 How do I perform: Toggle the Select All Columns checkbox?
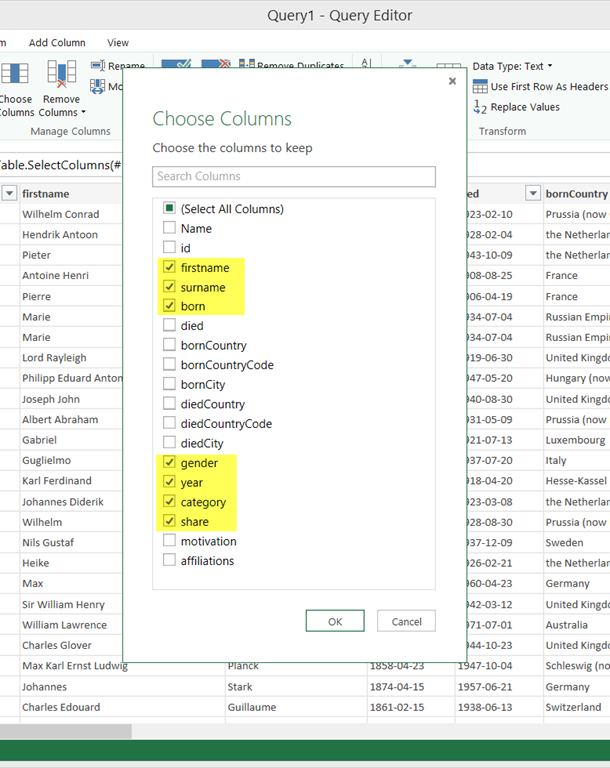(x=169, y=208)
